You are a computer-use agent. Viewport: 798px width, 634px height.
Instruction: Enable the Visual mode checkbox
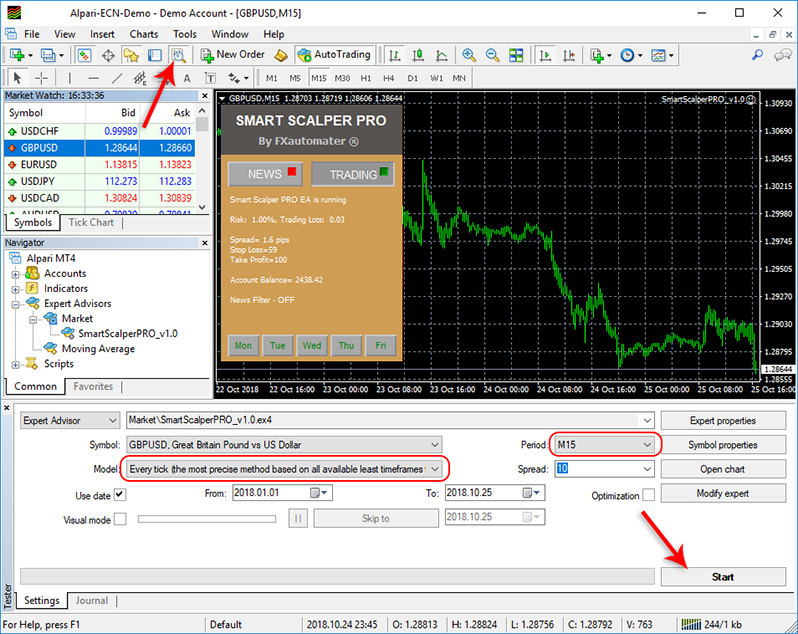pos(120,519)
